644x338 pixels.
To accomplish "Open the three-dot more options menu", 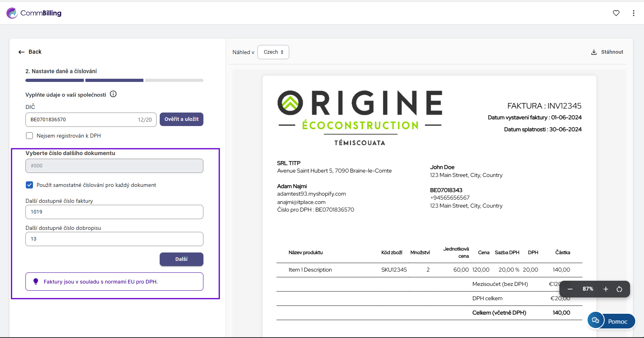I will point(633,13).
